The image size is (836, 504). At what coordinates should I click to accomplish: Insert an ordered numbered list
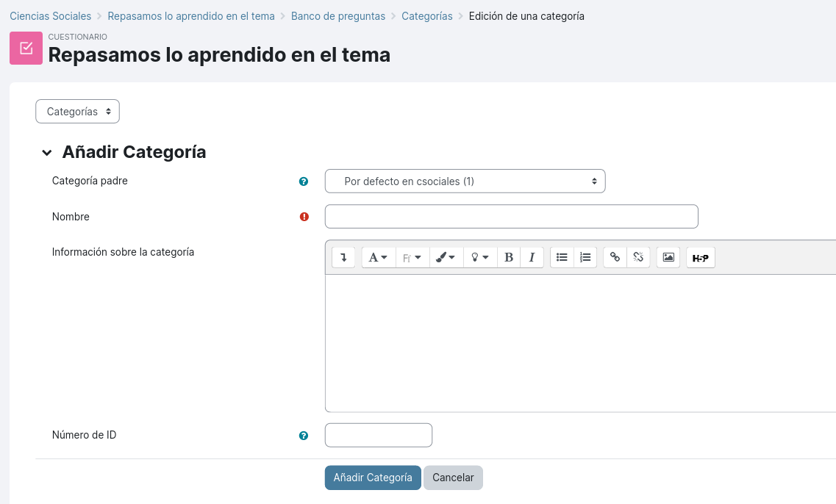tap(585, 257)
